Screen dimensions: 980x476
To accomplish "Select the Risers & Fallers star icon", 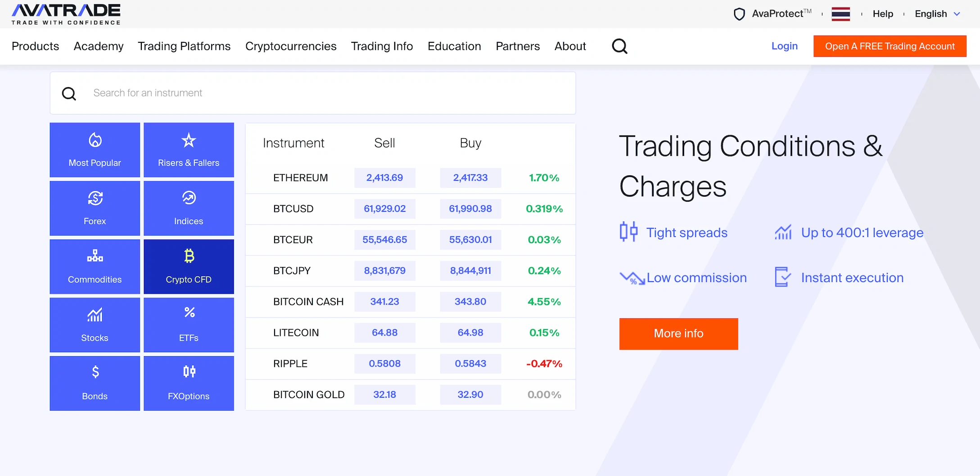I will (x=189, y=141).
